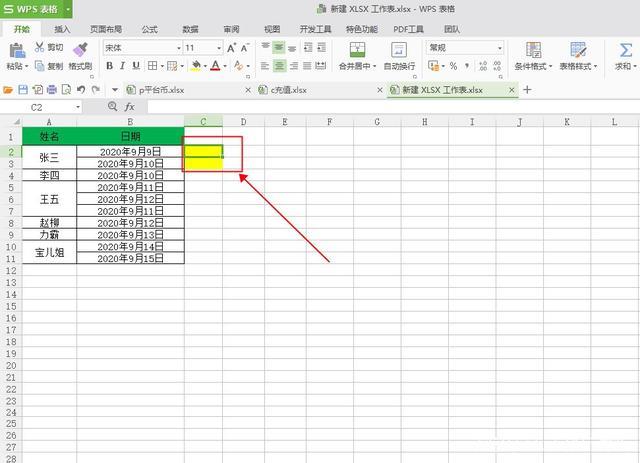Screen dimensions: 640x463
Task: Open the 页面布局 (Page Layout) tab
Action: tap(106, 29)
